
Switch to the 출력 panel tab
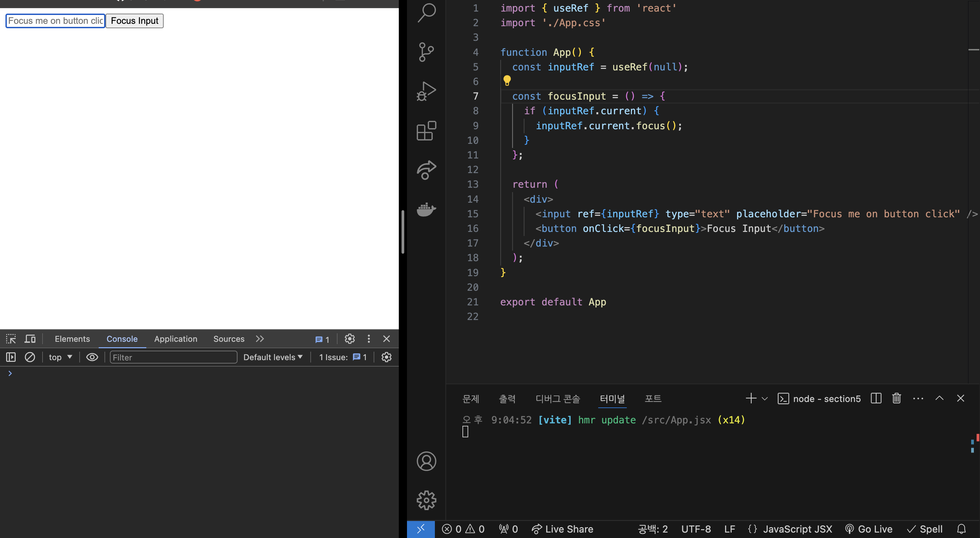507,399
